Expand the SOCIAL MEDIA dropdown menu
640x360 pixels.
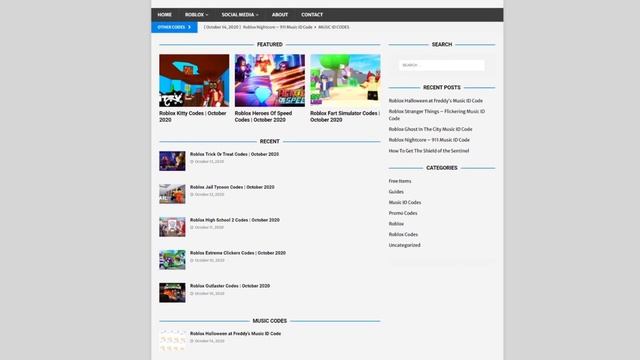240,15
